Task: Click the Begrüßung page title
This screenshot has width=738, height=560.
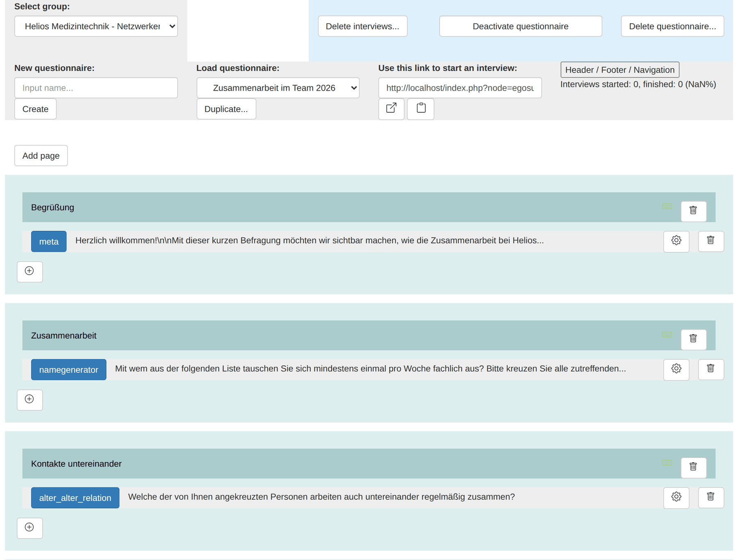Action: pyautogui.click(x=52, y=207)
